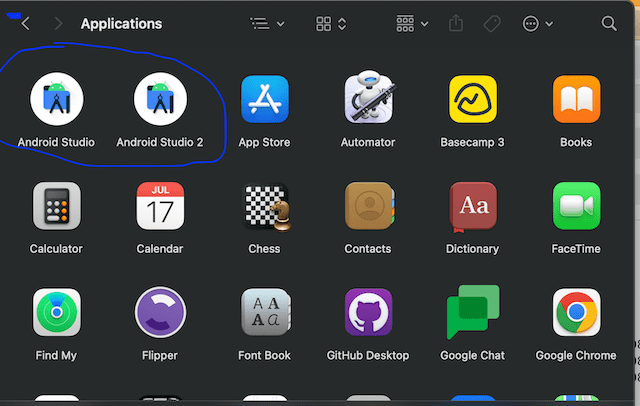Open the Find My icon
The width and height of the screenshot is (640, 406).
[57, 313]
